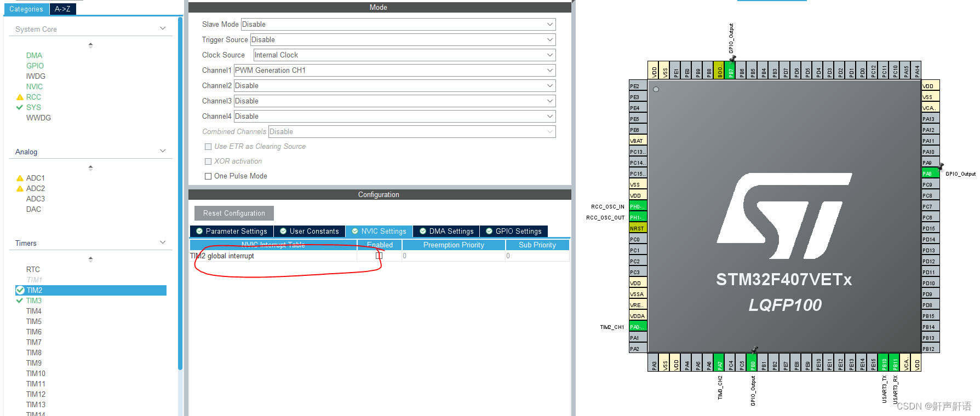Screen dimensions: 980x416
Task: Click the RCC warning icon
Action: (20, 97)
